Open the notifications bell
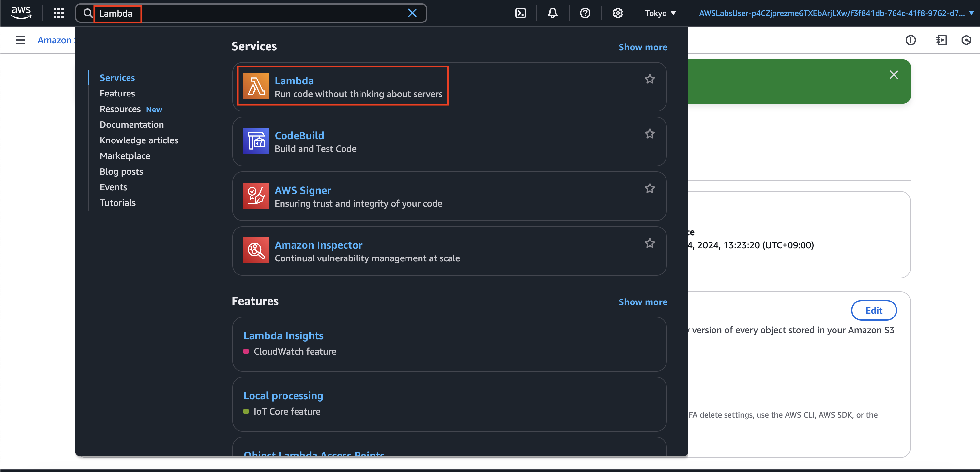The height and width of the screenshot is (472, 980). click(552, 13)
